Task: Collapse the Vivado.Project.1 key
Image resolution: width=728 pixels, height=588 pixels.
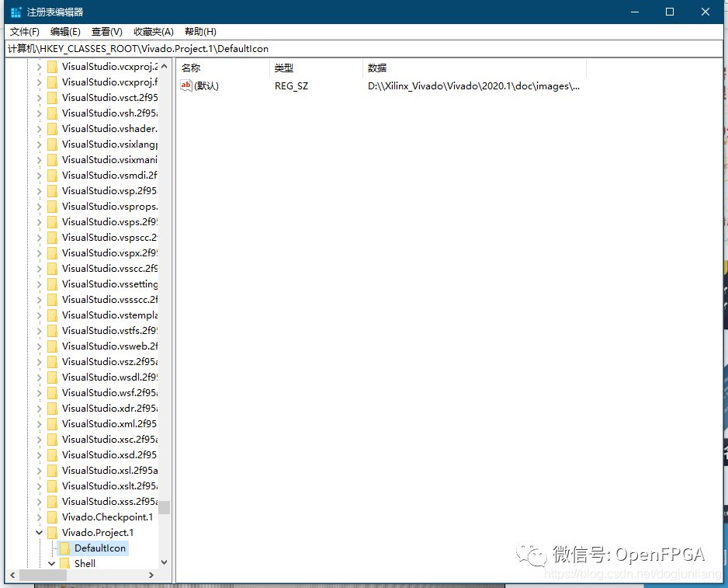Action: click(x=39, y=533)
